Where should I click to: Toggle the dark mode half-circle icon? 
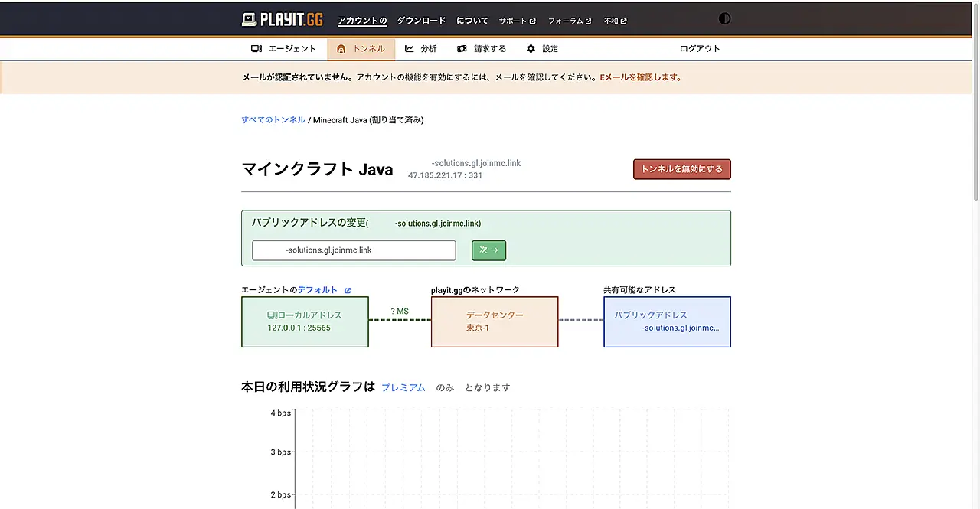pos(724,19)
